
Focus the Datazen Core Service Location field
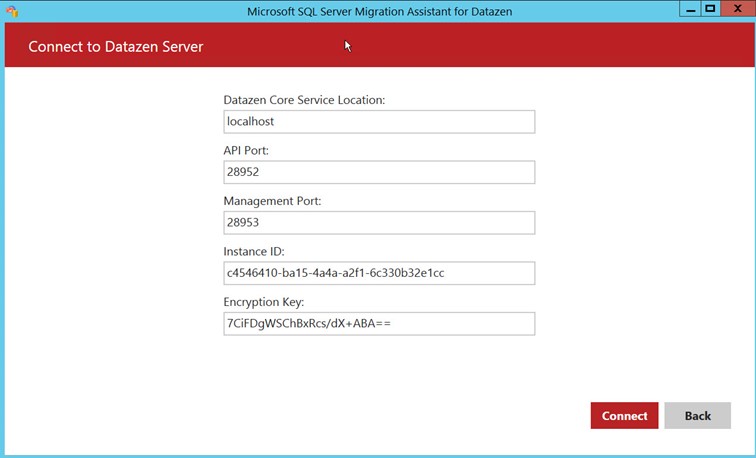pos(379,121)
